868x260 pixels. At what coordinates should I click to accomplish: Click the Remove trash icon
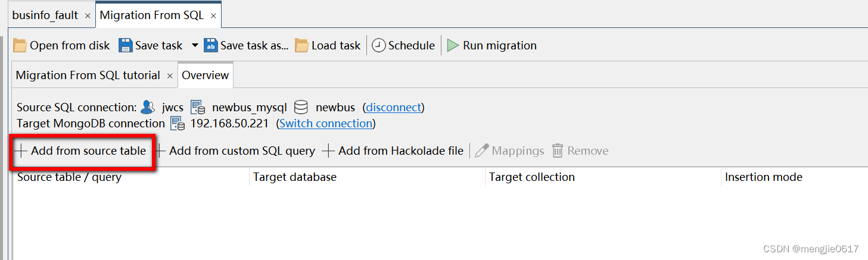point(558,151)
